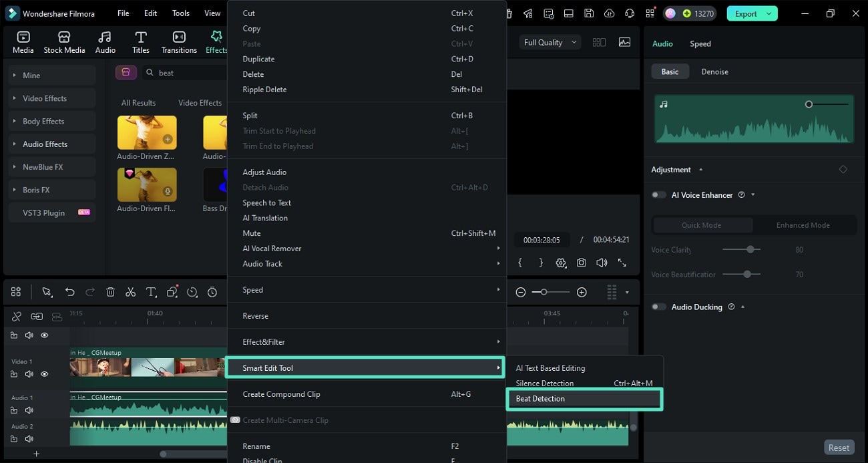Image resolution: width=868 pixels, height=463 pixels.
Task: Mute the Video 1 track speaker
Action: click(29, 374)
